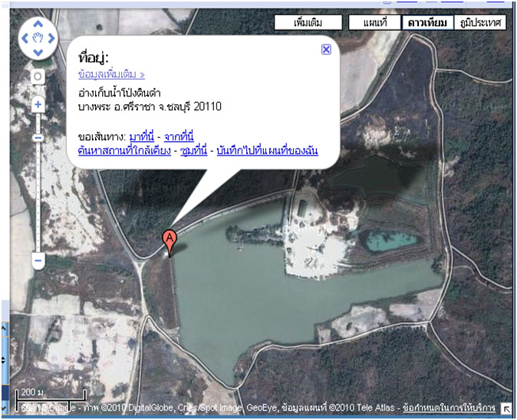Open the เพิ่มเติม more options dropdown

308,23
